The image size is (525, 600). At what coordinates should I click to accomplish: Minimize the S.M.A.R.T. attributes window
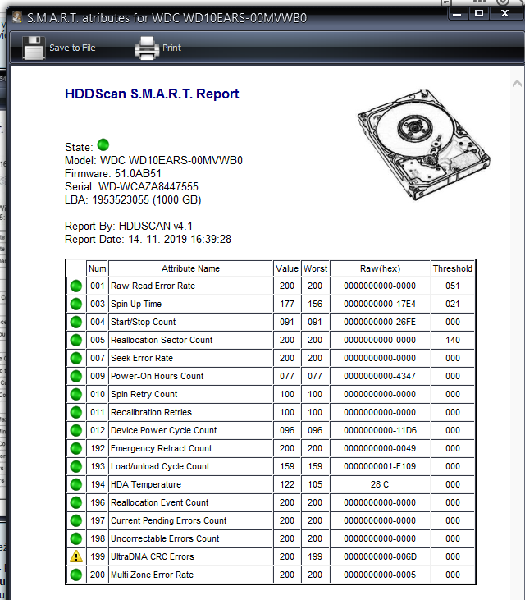(457, 14)
